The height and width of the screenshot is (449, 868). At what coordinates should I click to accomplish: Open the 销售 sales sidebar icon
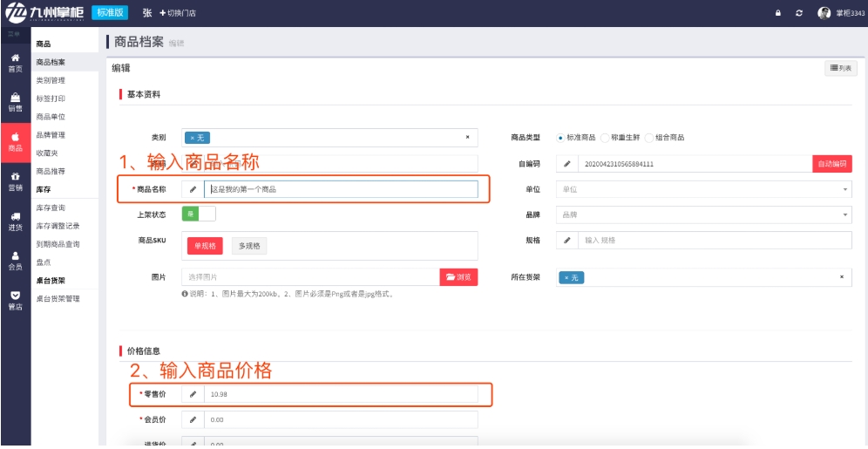[16, 102]
